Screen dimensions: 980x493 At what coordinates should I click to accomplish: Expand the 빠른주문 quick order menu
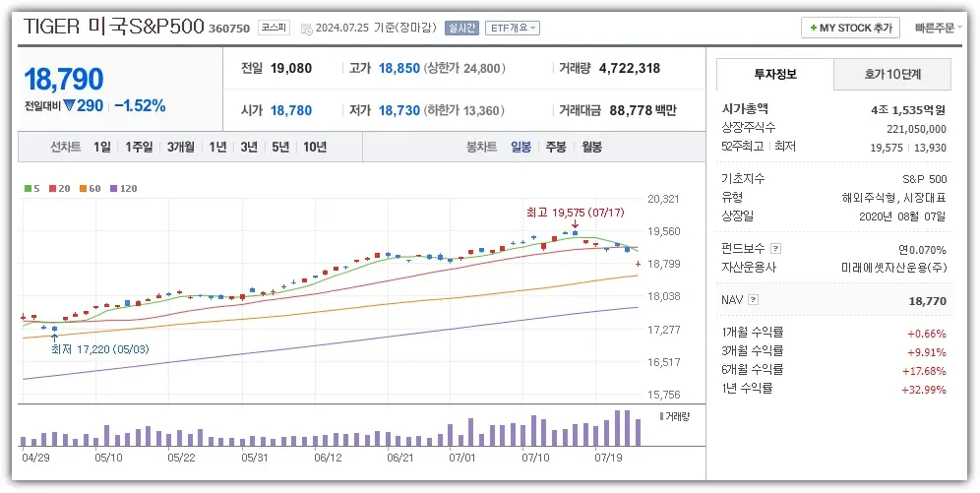click(x=940, y=28)
